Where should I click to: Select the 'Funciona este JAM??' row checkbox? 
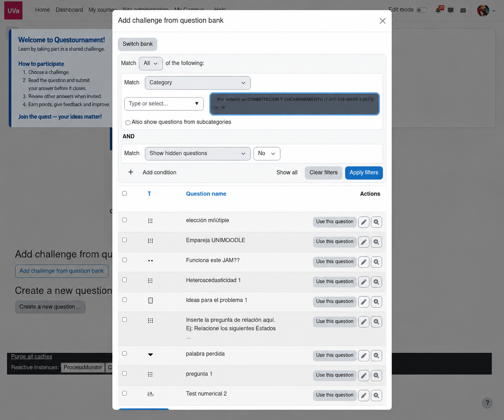coord(124,260)
